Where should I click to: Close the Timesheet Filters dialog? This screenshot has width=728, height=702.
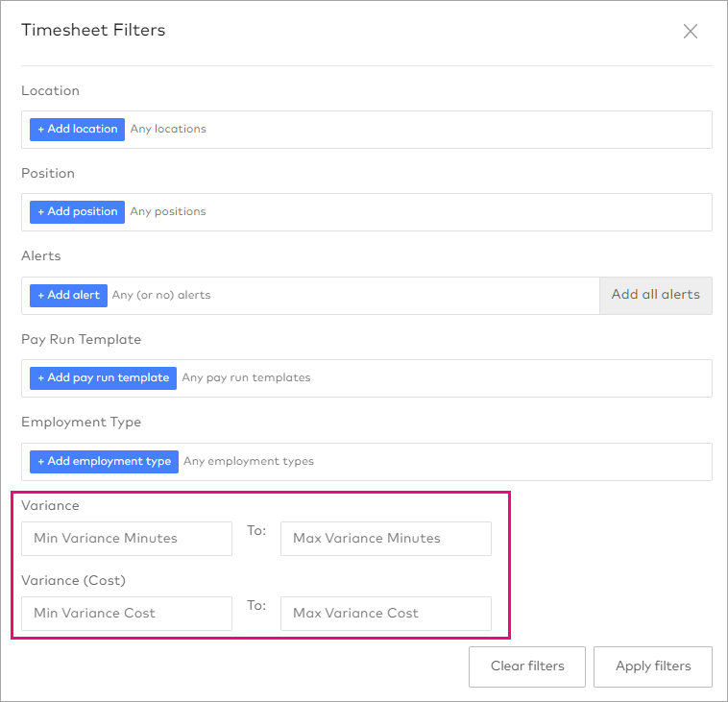tap(690, 32)
